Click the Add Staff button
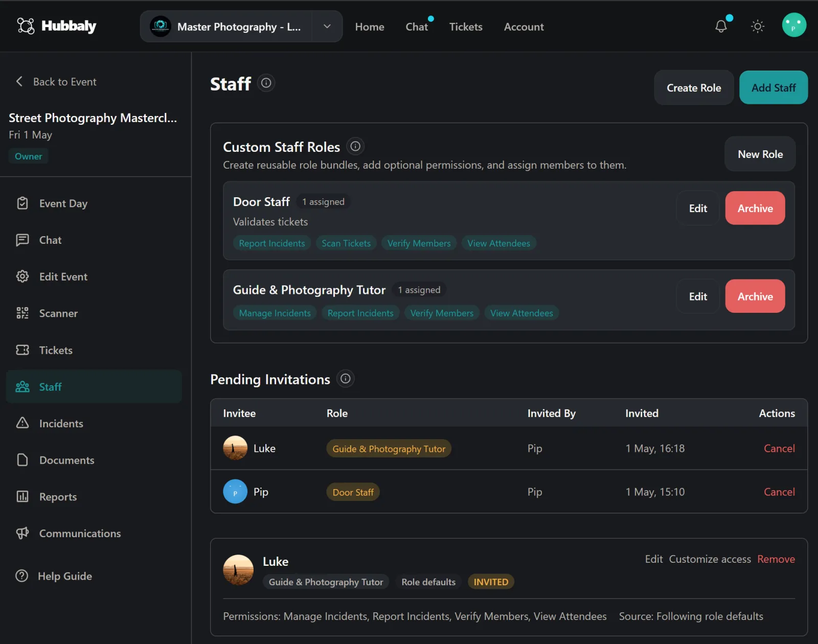 click(774, 87)
